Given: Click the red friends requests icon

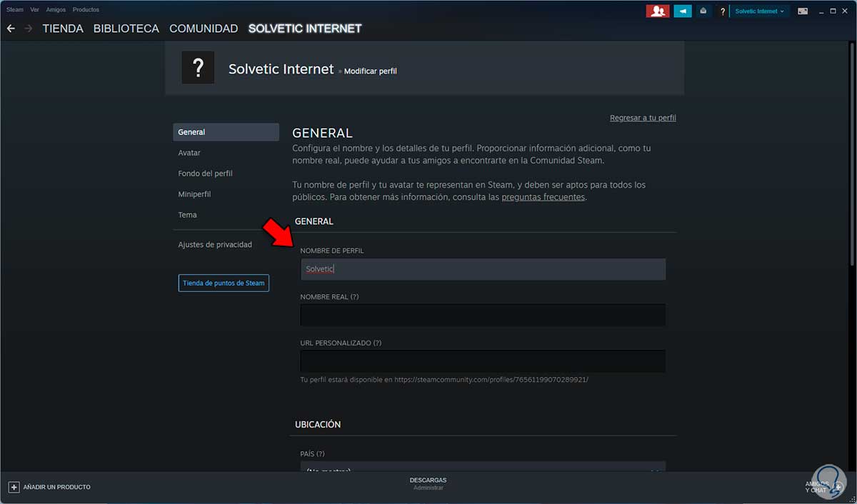Looking at the screenshot, I should click(x=657, y=11).
